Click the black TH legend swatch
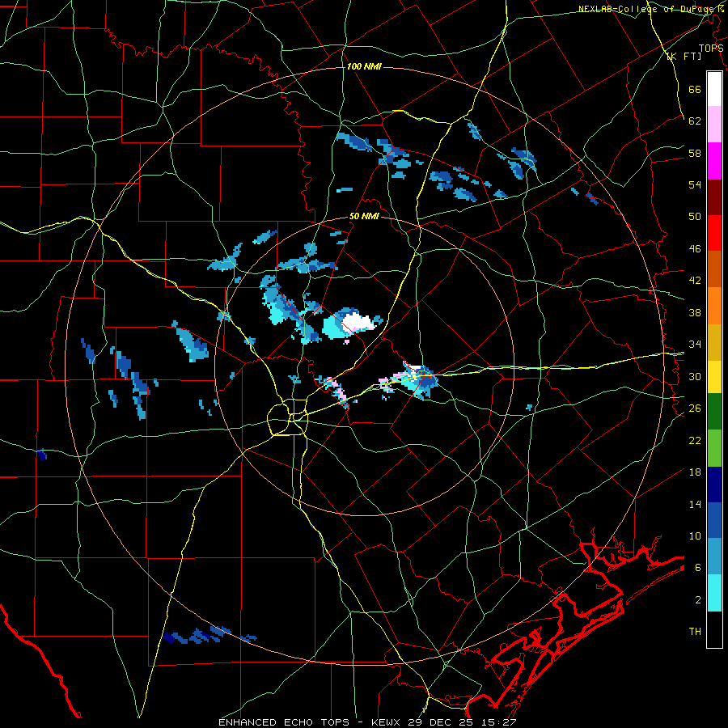The width and height of the screenshot is (728, 728). tap(714, 629)
